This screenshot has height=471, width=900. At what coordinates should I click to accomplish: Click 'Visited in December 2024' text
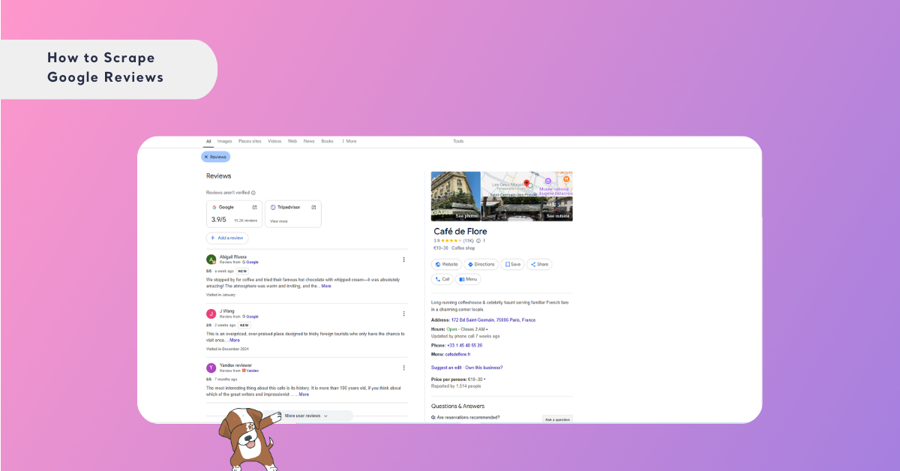pyautogui.click(x=227, y=349)
